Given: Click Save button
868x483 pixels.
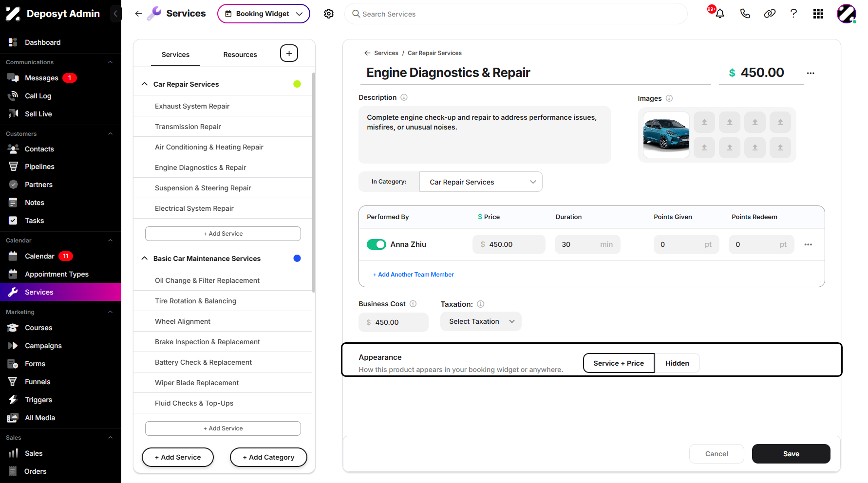Looking at the screenshot, I should 791,454.
